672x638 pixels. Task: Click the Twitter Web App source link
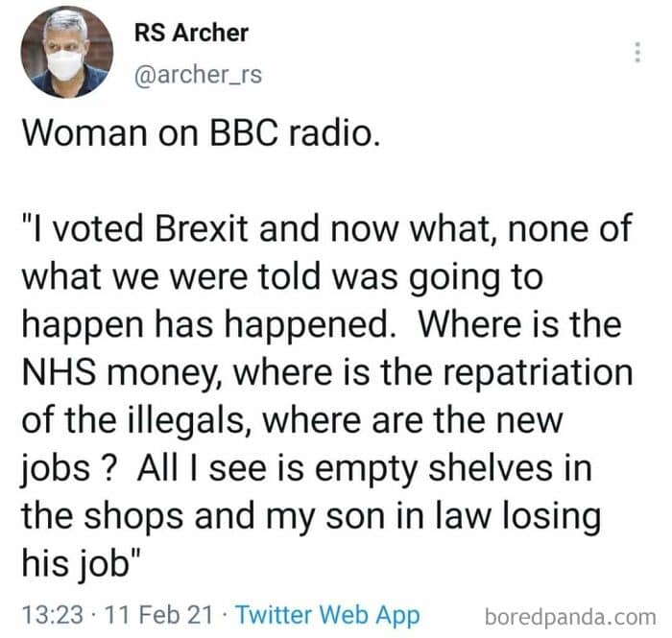(x=327, y=613)
